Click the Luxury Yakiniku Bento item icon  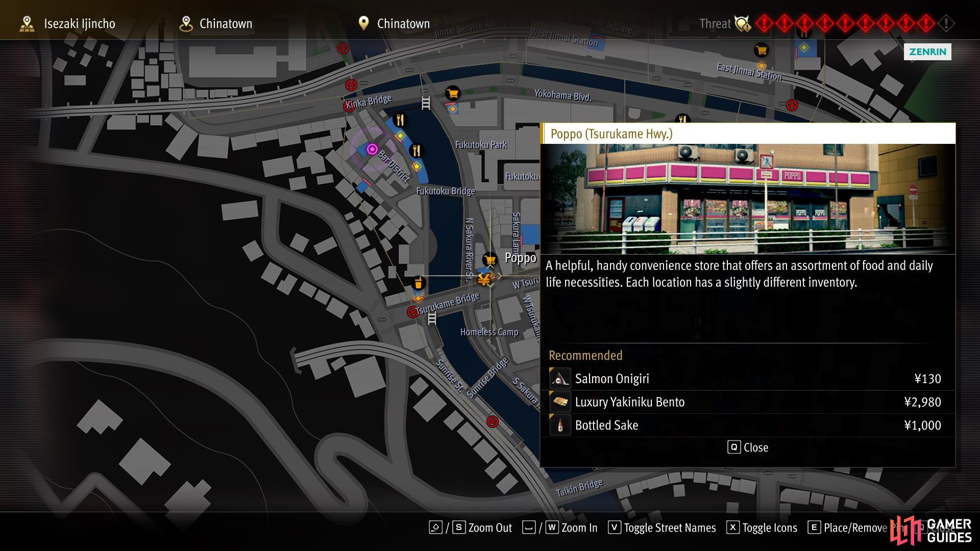(x=560, y=402)
